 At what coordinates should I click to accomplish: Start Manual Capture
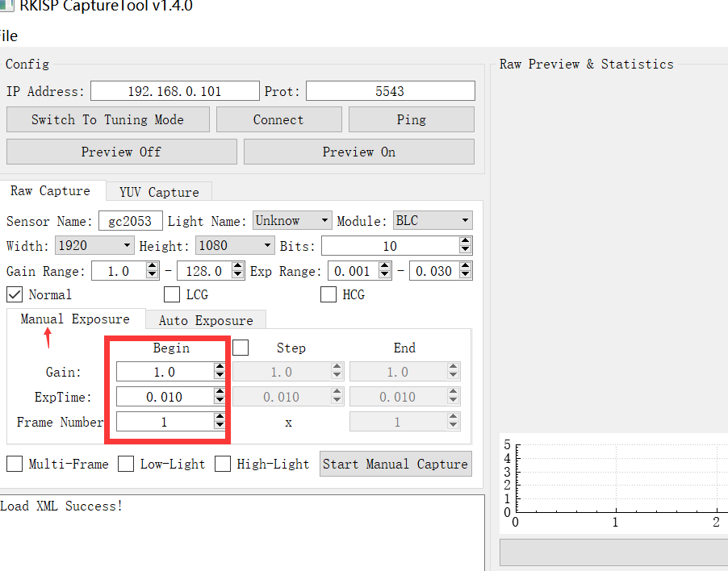pyautogui.click(x=395, y=464)
